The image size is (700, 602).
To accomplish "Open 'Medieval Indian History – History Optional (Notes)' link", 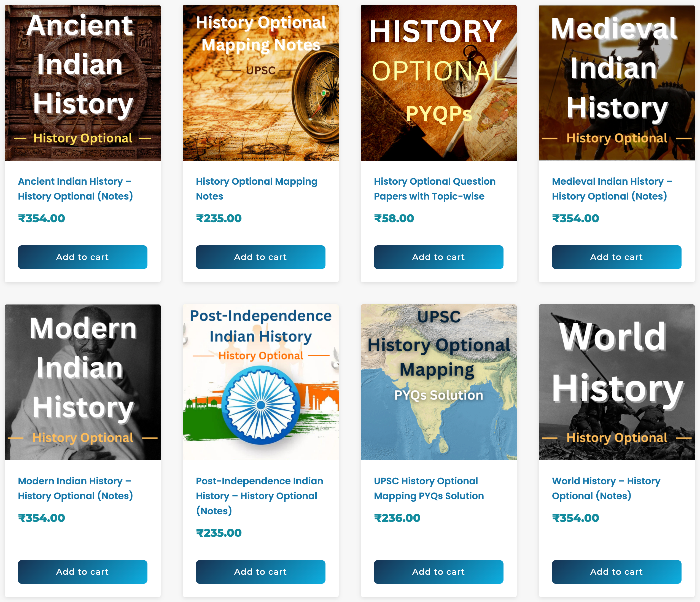I will coord(612,189).
